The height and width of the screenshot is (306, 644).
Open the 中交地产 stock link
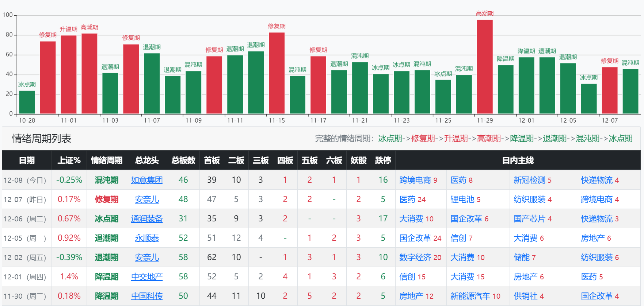(x=147, y=277)
